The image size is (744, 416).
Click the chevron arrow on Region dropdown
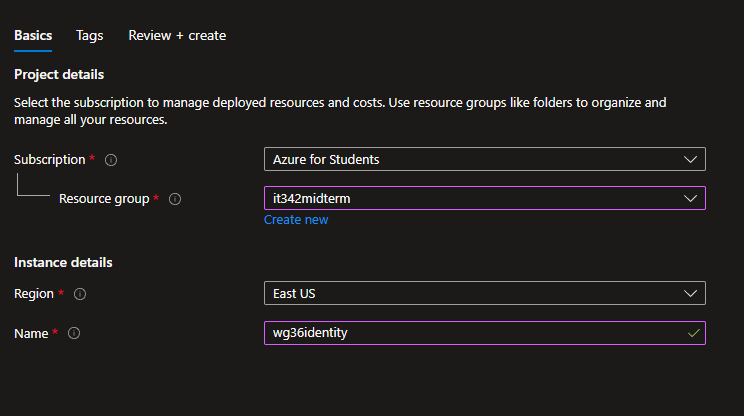click(689, 293)
